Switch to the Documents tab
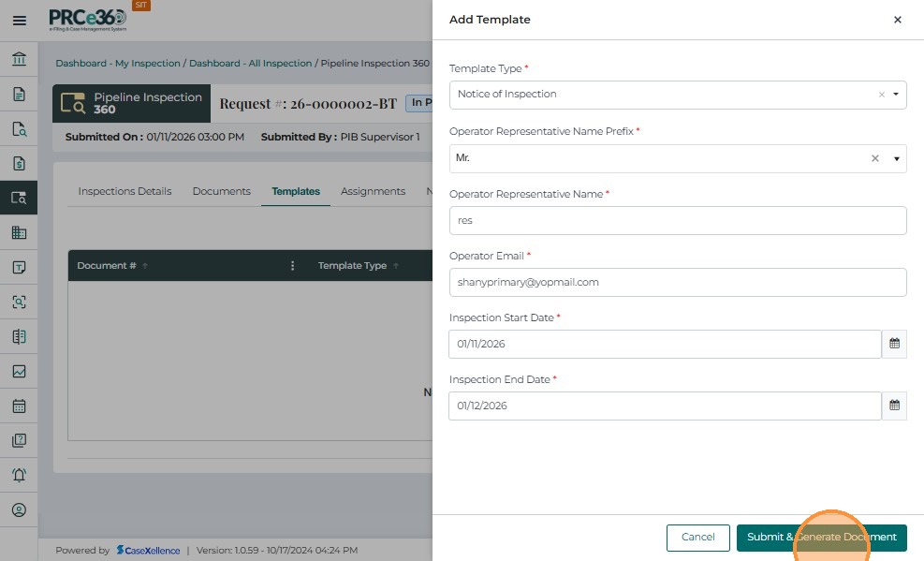 click(x=221, y=191)
